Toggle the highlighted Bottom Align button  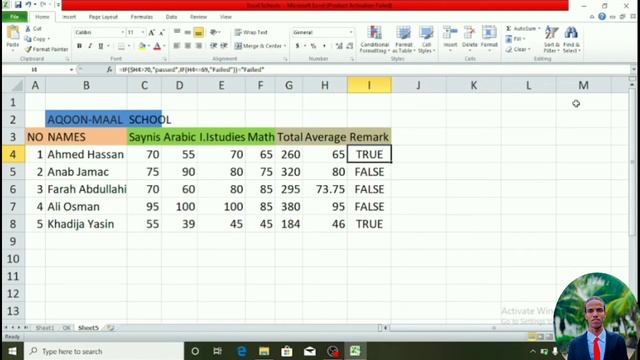[198, 32]
